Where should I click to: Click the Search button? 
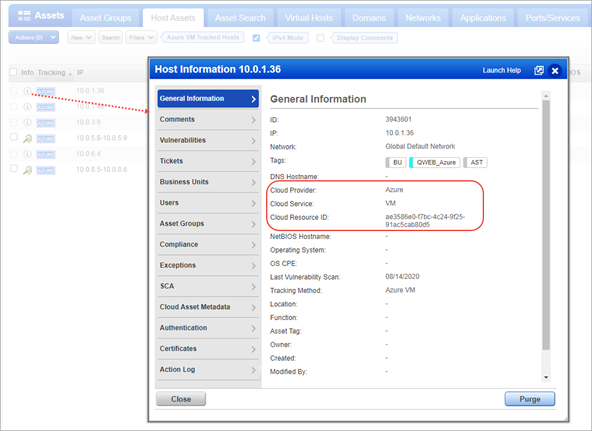tap(111, 37)
